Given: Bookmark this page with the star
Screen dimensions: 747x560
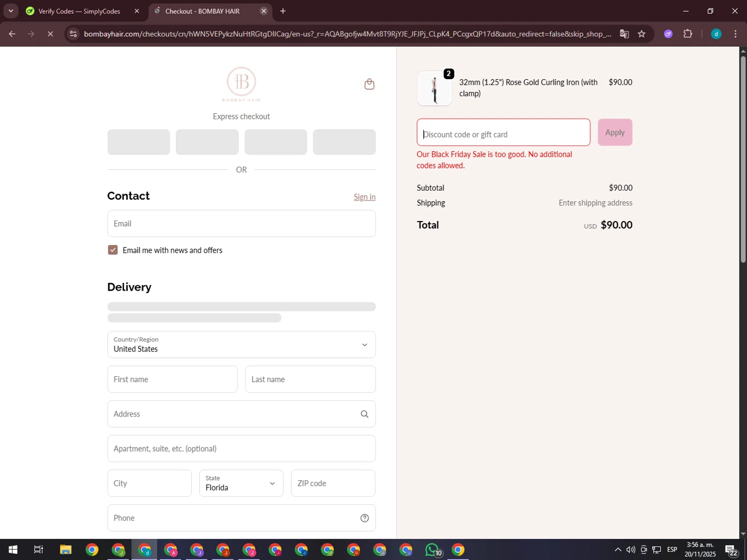Looking at the screenshot, I should coord(641,34).
